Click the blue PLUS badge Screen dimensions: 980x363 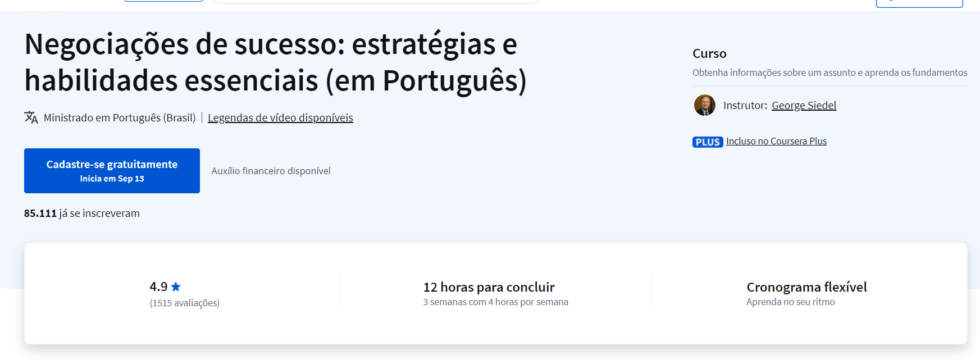tap(708, 142)
